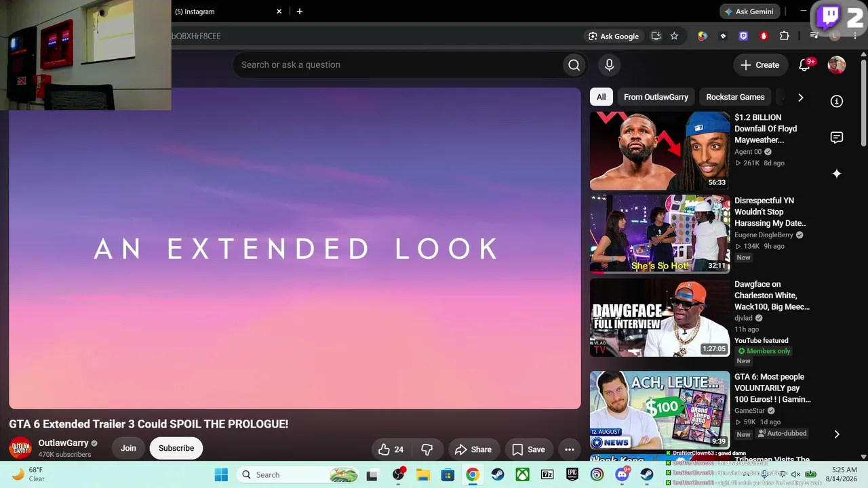
Task: Click the sparkle Ask icon in sidebar
Action: tap(837, 174)
